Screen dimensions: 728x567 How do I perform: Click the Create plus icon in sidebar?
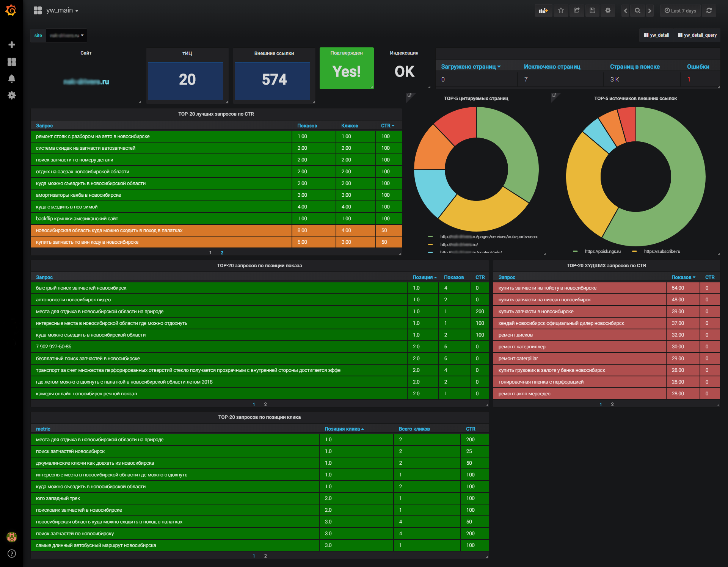click(x=12, y=45)
